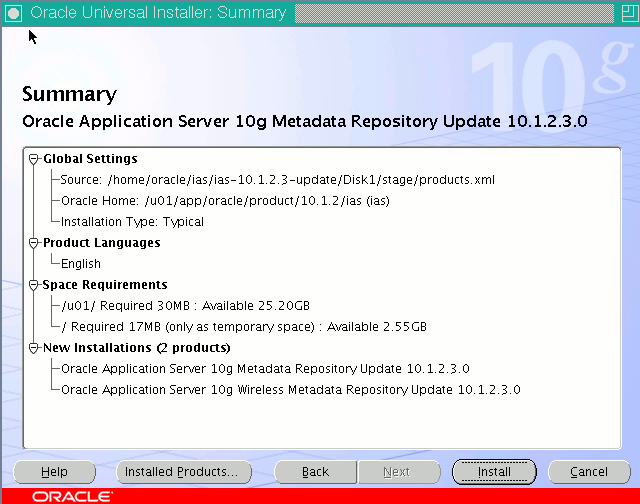Open the Help button
The image size is (640, 504).
(55, 472)
